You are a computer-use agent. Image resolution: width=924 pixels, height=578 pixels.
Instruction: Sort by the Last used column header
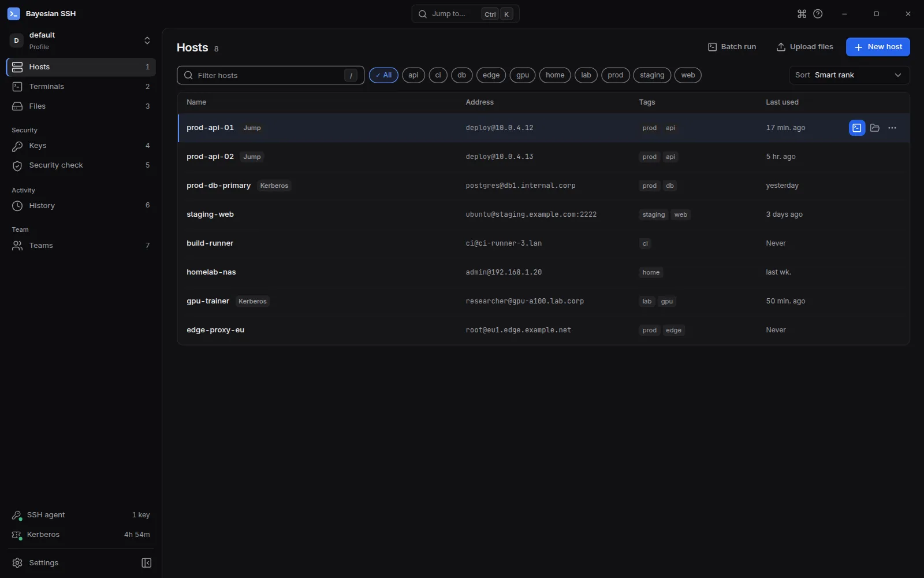(x=782, y=102)
